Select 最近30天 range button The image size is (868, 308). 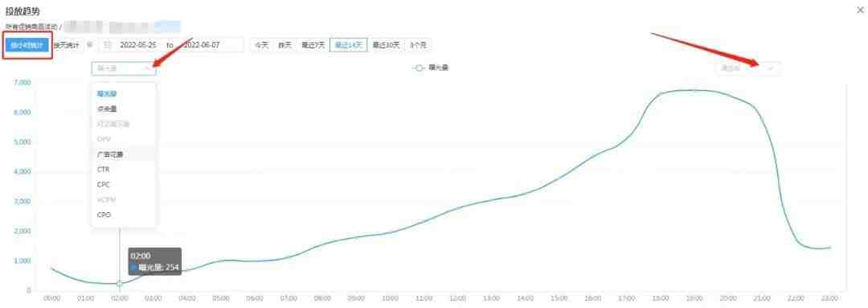(386, 45)
